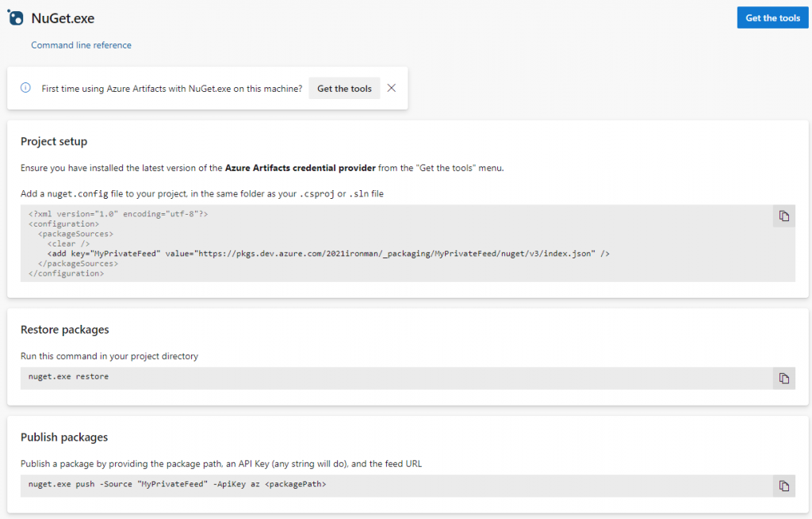Dismiss the first-time setup banner
Image resolution: width=812 pixels, height=519 pixels.
click(391, 88)
